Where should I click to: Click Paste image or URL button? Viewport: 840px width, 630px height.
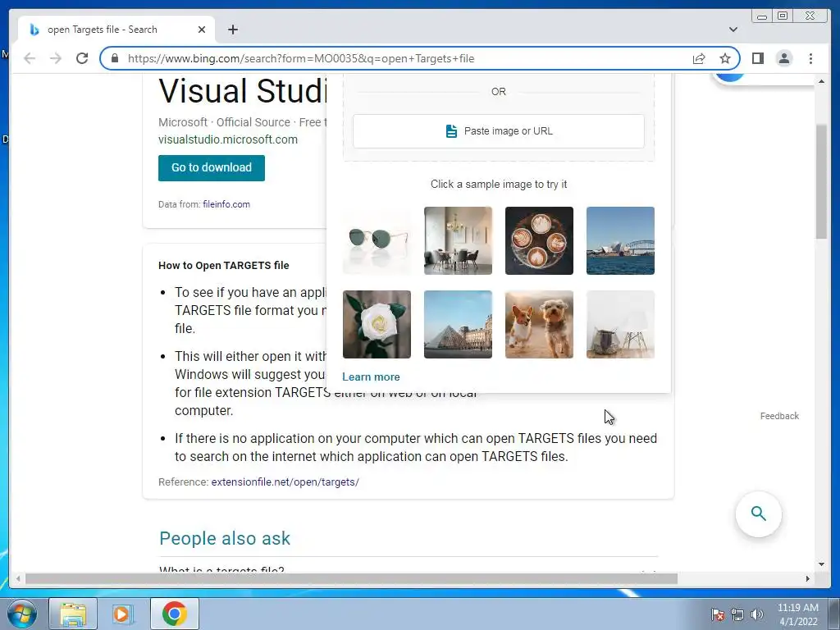click(x=498, y=130)
